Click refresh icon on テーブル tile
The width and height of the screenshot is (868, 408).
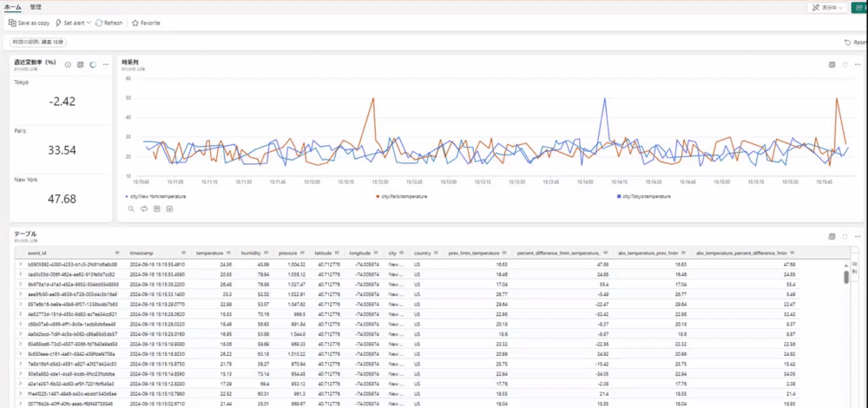coord(845,236)
